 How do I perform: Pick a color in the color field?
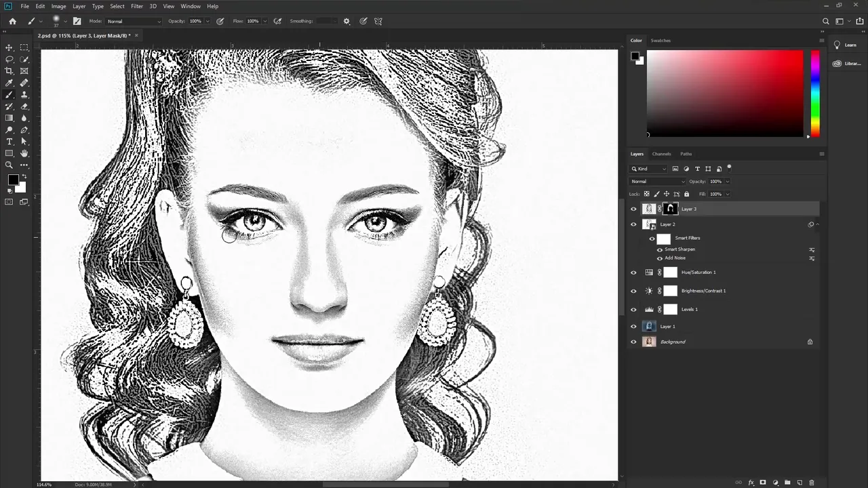coord(725,94)
